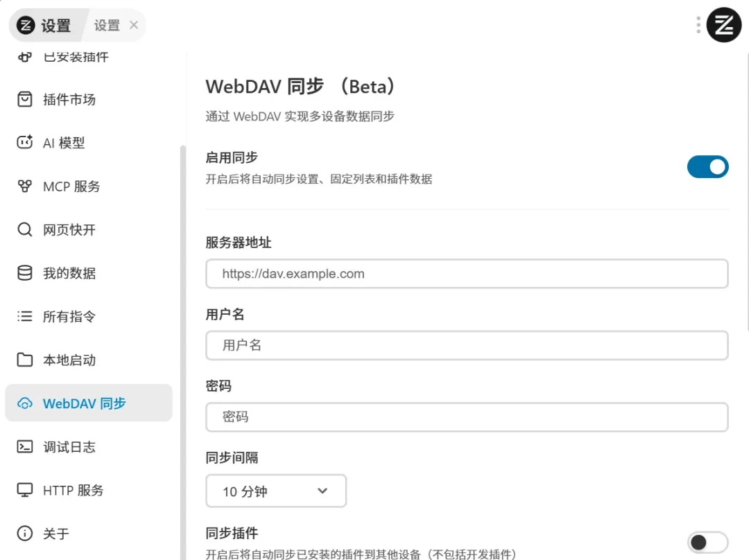Open the 关于 page
This screenshot has height=560, width=749.
(89, 533)
